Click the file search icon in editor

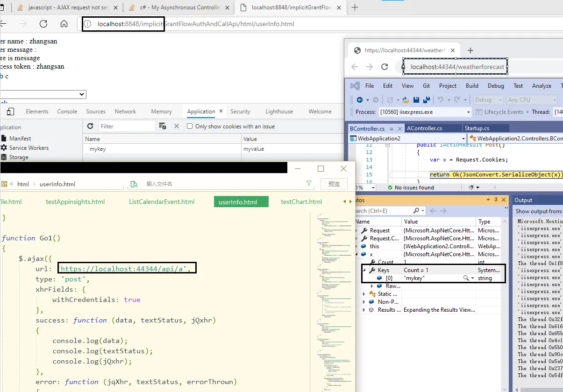tap(134, 184)
